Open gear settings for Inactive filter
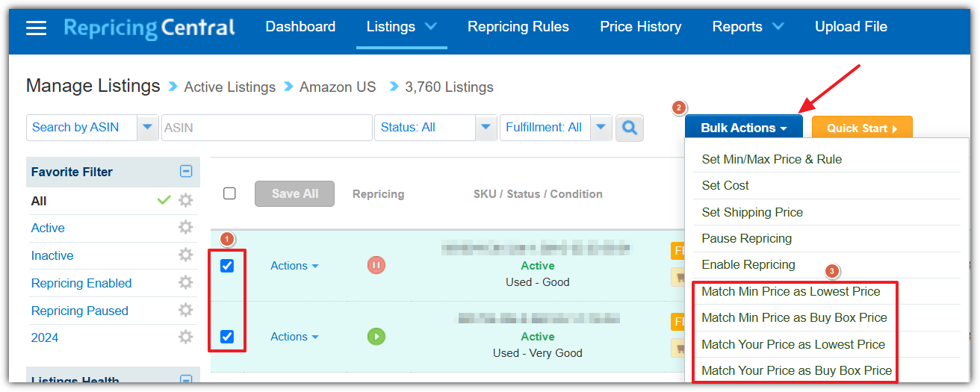980x392 pixels. 185,255
